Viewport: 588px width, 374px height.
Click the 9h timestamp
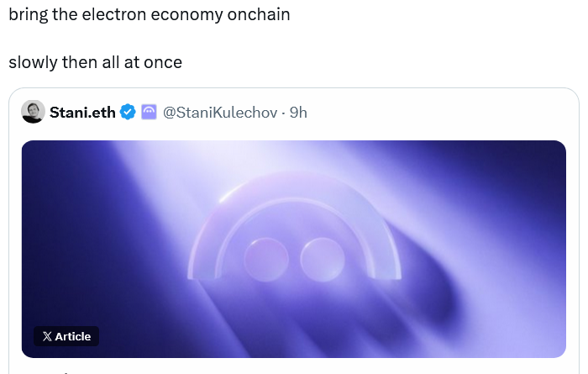click(x=298, y=112)
